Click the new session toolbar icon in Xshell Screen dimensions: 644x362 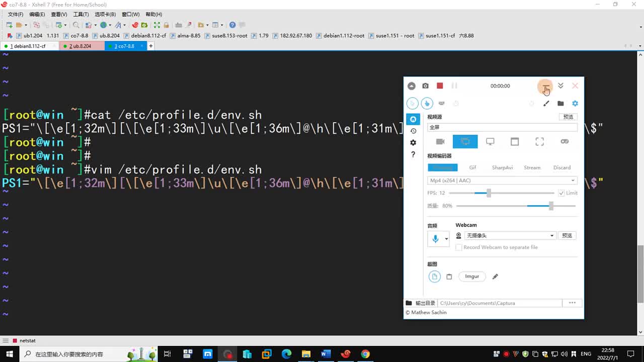coord(10,25)
